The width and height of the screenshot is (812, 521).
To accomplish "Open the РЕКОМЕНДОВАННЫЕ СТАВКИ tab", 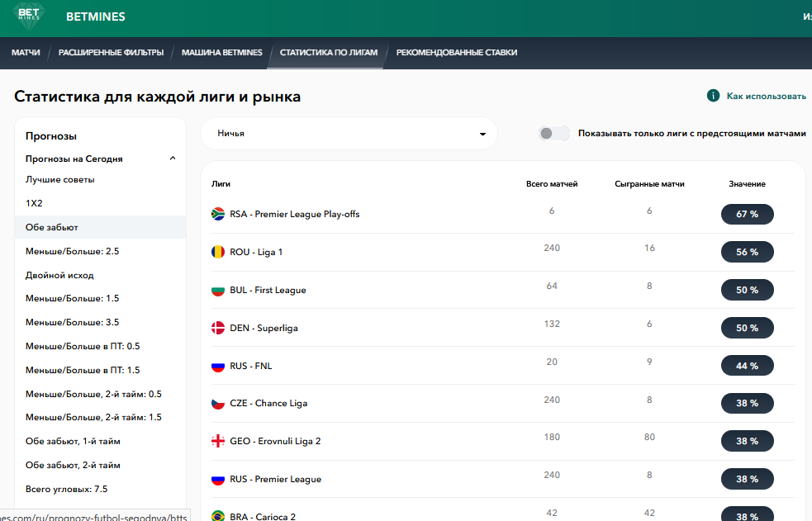I will (x=457, y=52).
